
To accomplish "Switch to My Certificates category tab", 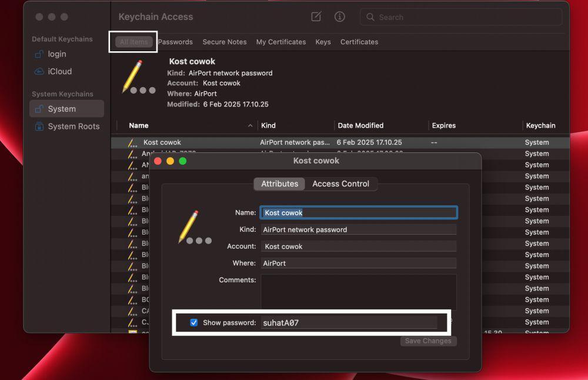I will click(281, 42).
